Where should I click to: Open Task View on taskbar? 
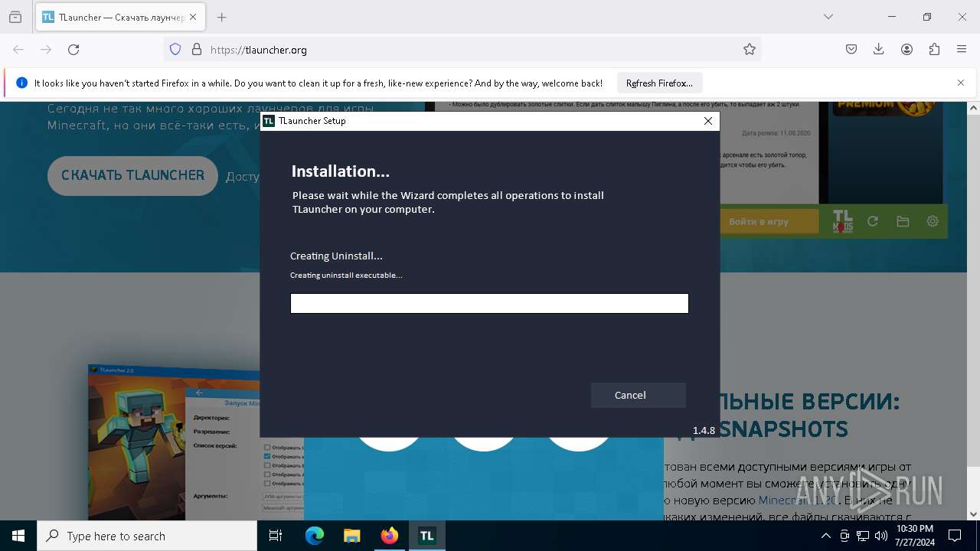[x=276, y=536]
